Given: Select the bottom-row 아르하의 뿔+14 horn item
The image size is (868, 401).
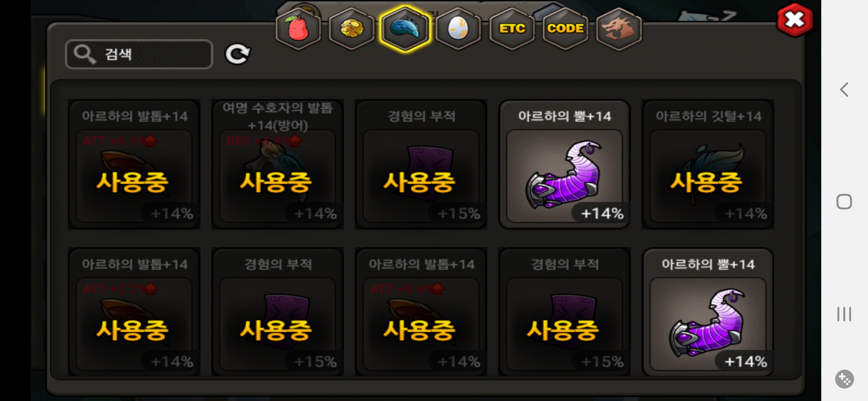Looking at the screenshot, I should pos(708,312).
